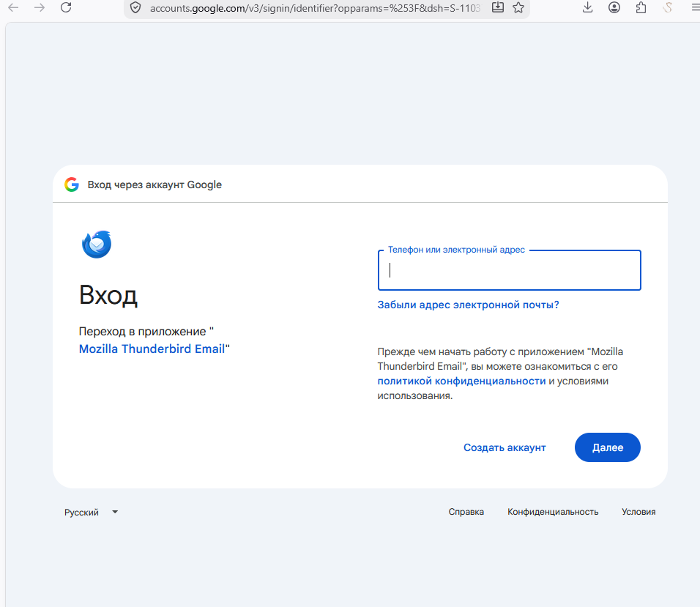Screen dimensions: 700x607
Task: Open the Firefox account profile icon
Action: point(614,7)
